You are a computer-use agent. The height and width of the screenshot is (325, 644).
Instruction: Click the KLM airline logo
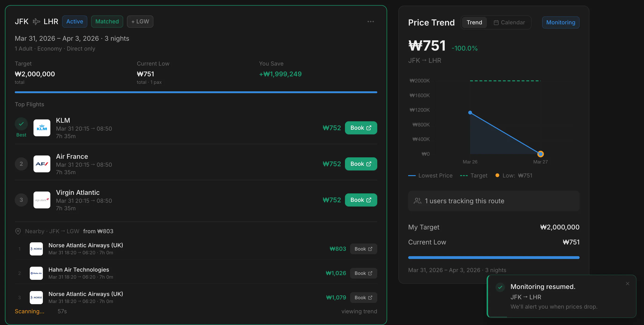[x=42, y=128]
